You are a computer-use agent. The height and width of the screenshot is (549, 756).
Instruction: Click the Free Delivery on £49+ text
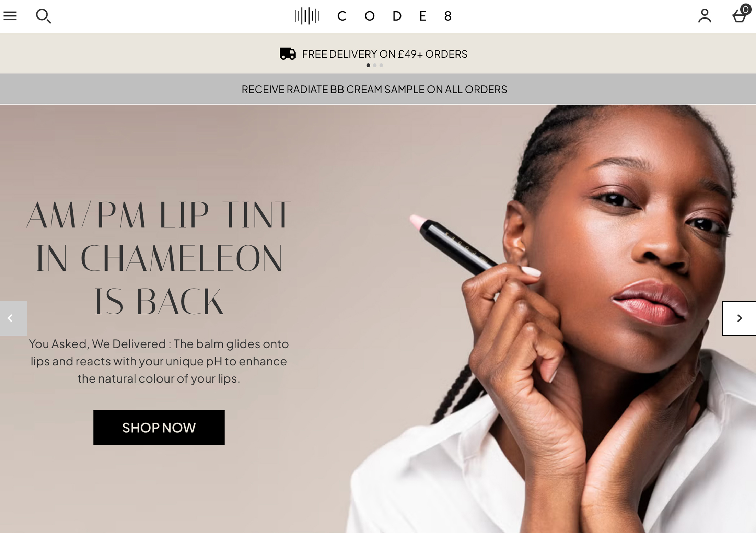(385, 54)
